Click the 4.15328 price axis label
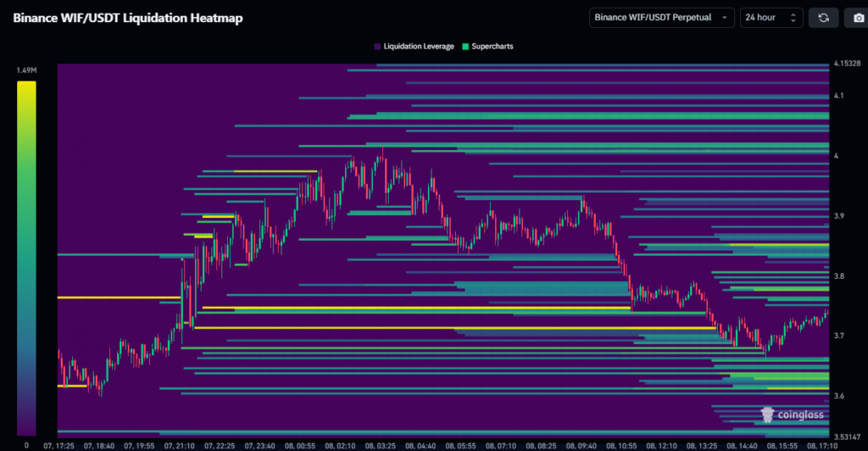Viewport: 868px width, 451px height. point(847,64)
